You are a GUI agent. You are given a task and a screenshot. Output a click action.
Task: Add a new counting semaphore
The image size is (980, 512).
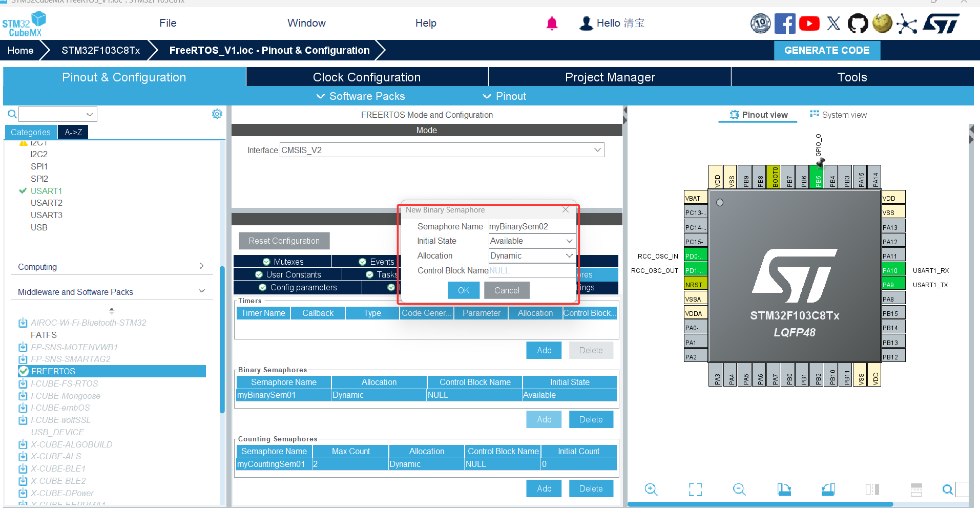(544, 488)
